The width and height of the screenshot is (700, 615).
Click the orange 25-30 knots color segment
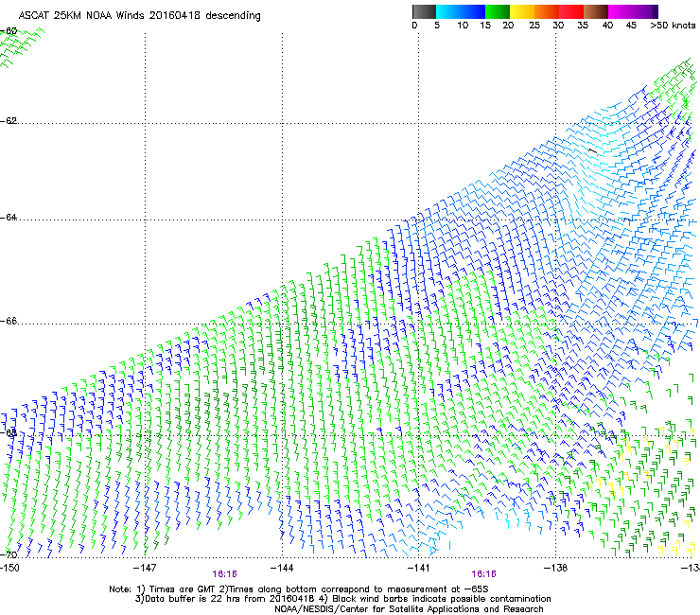547,11
